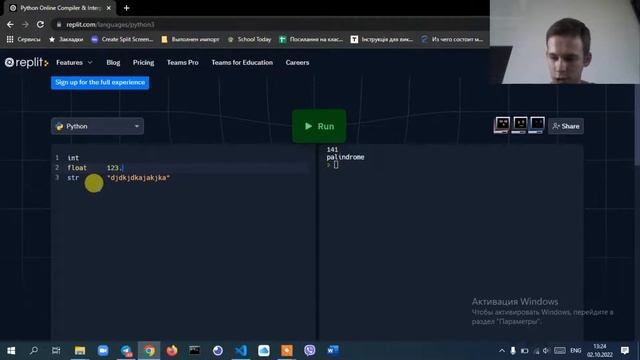Open Telegram from the taskbar

pos(126,350)
